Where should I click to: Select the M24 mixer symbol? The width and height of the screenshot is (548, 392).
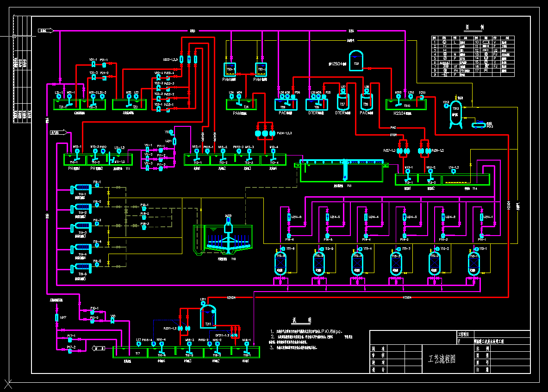(x=239, y=100)
